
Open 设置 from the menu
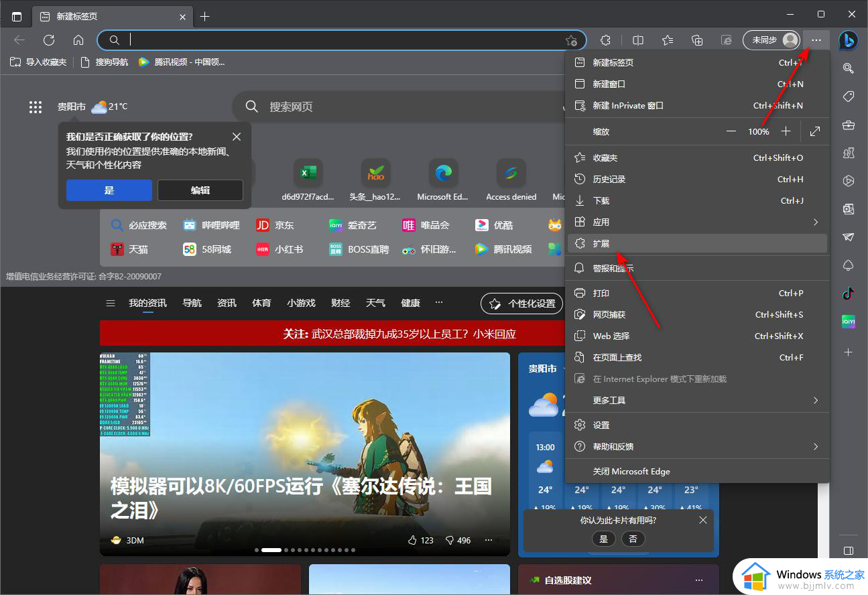pyautogui.click(x=697, y=425)
